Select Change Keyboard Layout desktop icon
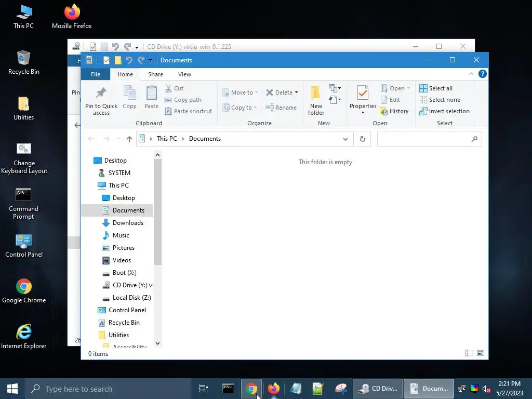This screenshot has width=532, height=399. 24,158
